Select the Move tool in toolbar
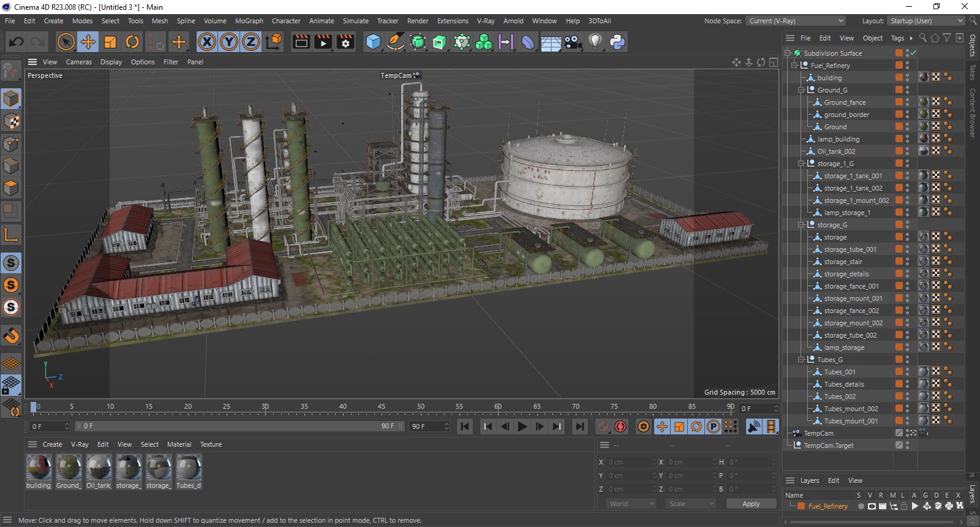The image size is (980, 527). (88, 42)
